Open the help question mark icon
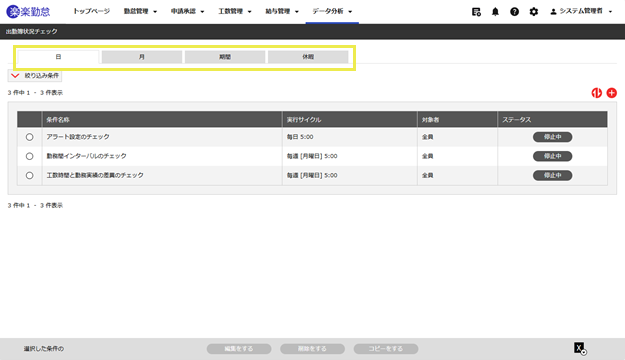Screen dimensions: 625x360 (x=514, y=12)
